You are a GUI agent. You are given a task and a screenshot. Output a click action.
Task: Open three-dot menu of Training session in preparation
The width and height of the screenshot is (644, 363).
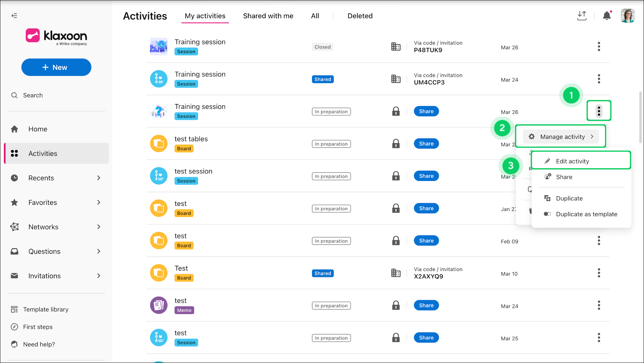pyautogui.click(x=599, y=111)
